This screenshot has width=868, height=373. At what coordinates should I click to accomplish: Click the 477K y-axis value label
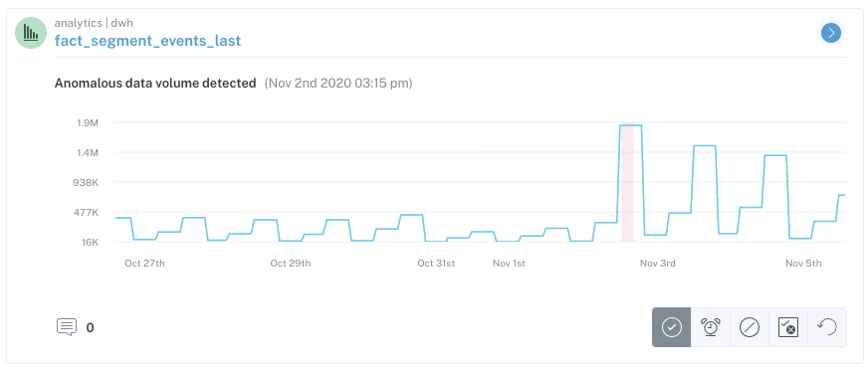[87, 213]
